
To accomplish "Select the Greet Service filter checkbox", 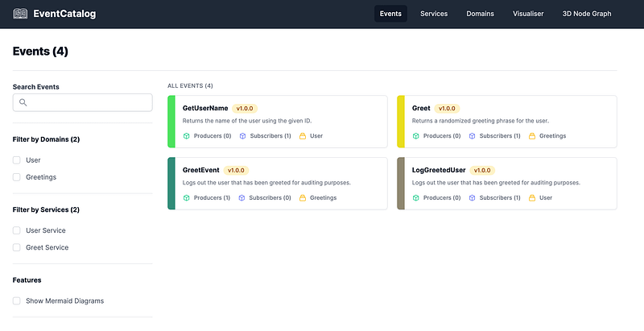I will click(17, 248).
